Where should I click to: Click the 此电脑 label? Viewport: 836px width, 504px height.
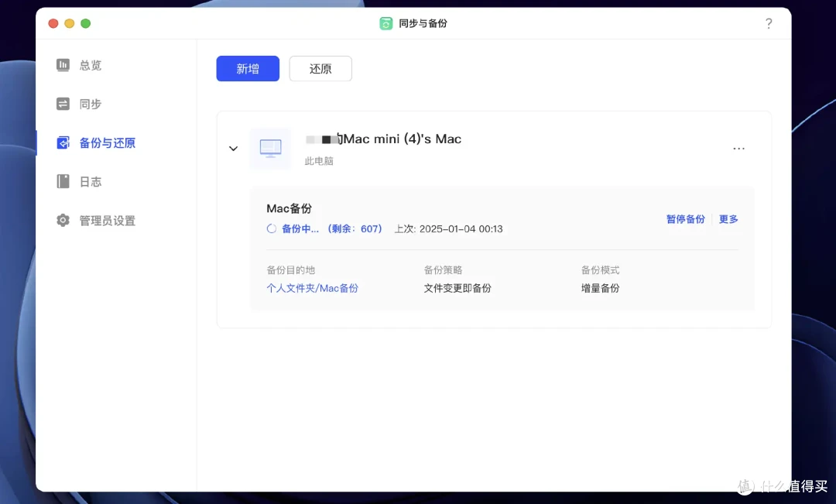[319, 161]
